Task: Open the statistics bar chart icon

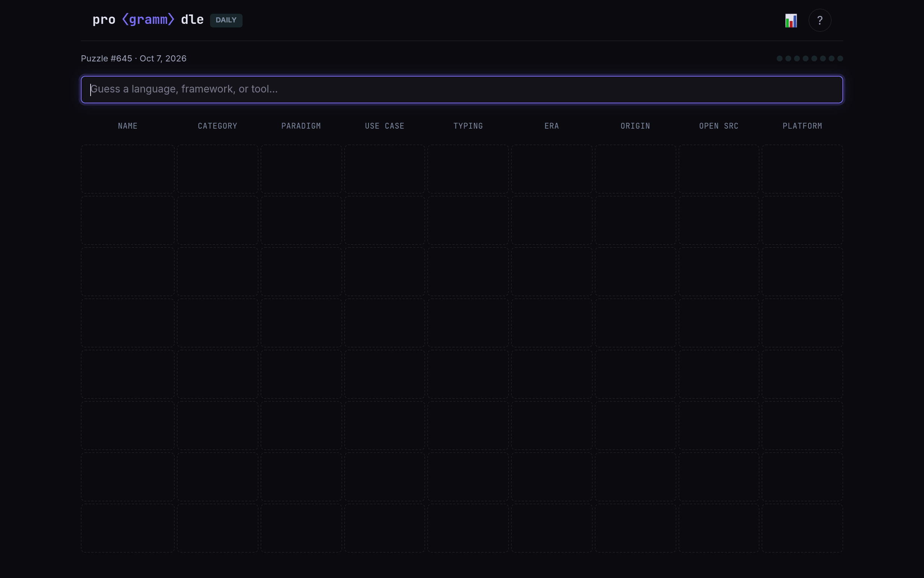Action: 791,20
